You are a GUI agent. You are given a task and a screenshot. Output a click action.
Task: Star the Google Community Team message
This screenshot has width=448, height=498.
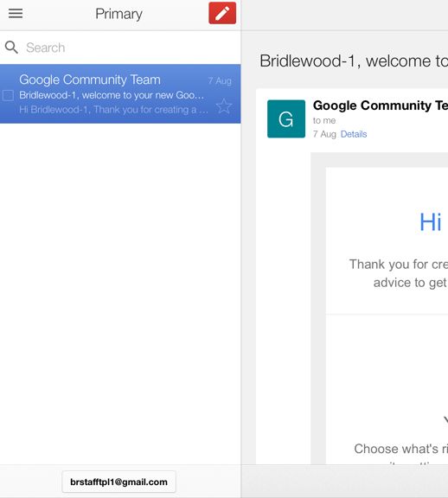(224, 106)
